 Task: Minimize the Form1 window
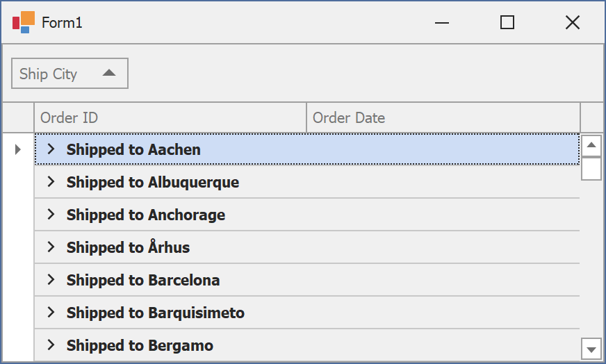pos(442,23)
